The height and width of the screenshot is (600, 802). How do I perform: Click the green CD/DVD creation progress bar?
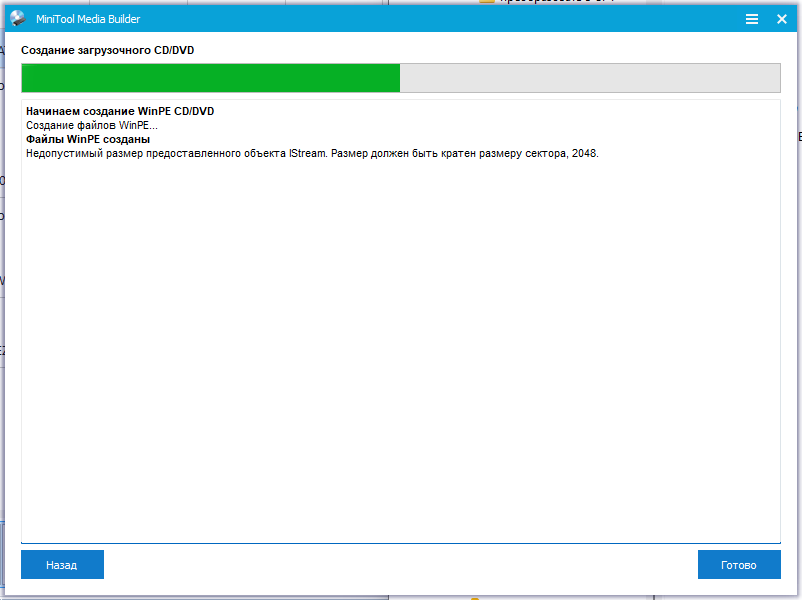[401, 78]
